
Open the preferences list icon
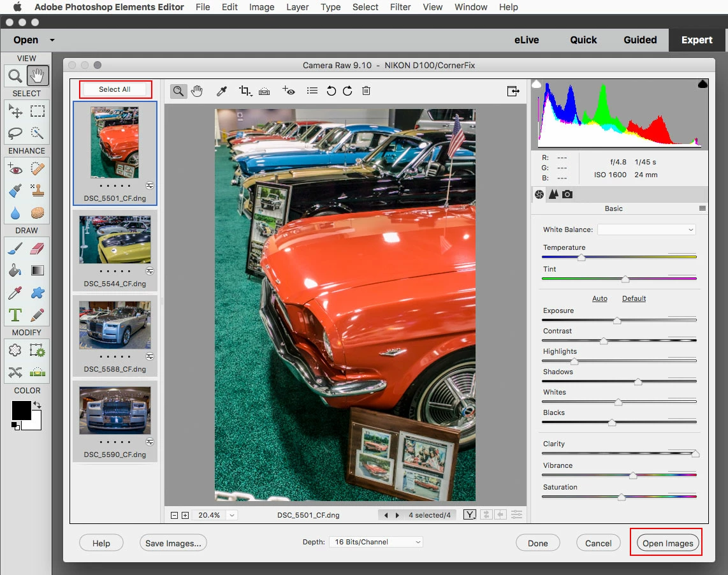(312, 91)
